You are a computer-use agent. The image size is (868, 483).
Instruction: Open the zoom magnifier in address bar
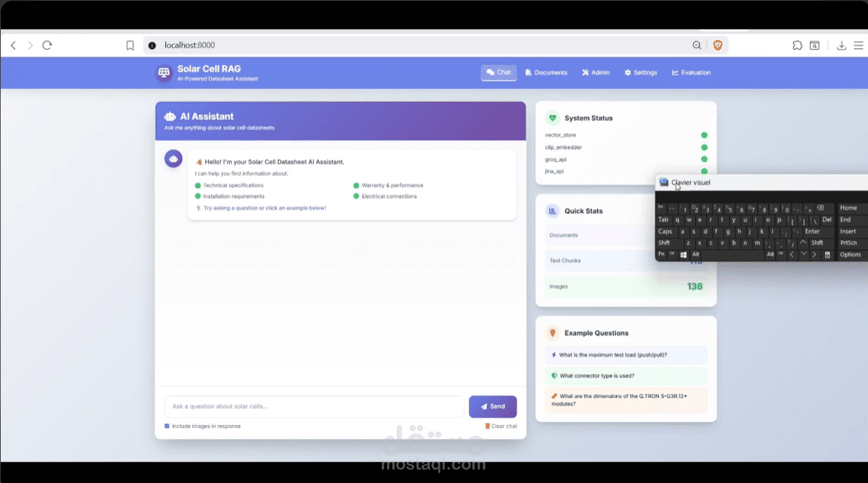click(x=697, y=45)
